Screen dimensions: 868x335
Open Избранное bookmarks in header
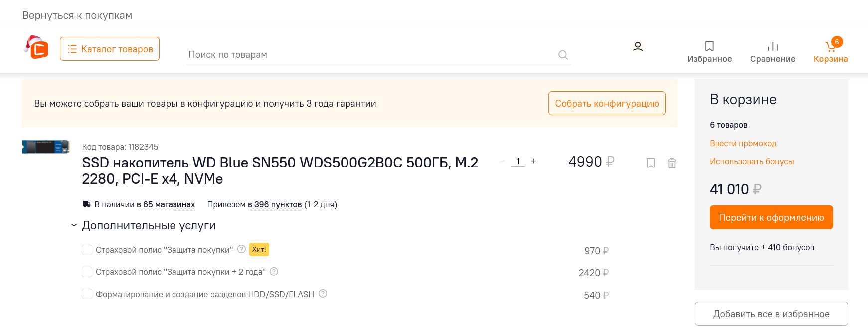tap(709, 52)
